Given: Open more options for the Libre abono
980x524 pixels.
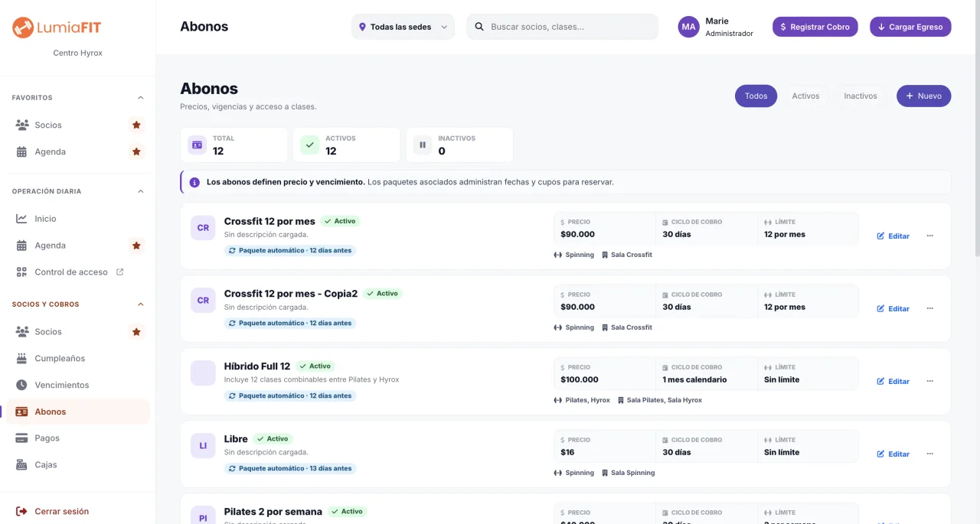Looking at the screenshot, I should coord(930,454).
